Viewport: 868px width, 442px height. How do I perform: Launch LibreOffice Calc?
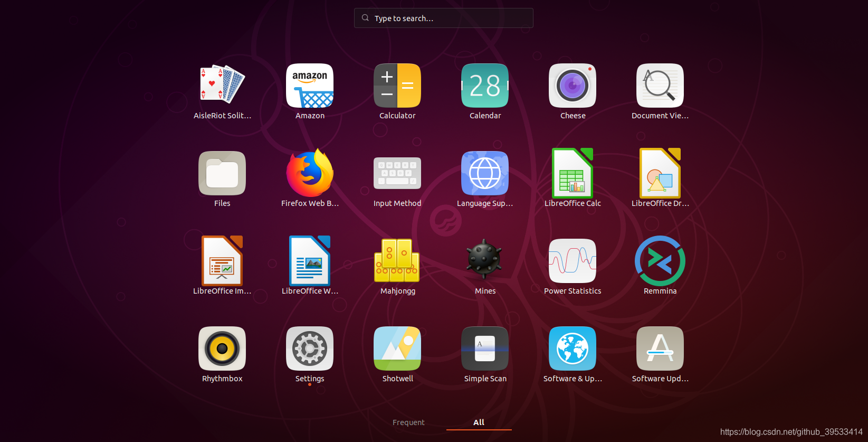[573, 173]
